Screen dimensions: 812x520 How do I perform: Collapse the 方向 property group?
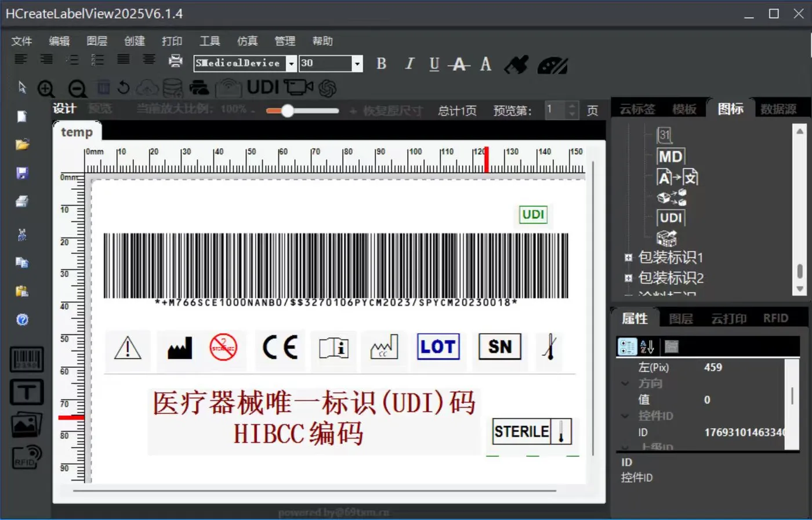tap(625, 384)
